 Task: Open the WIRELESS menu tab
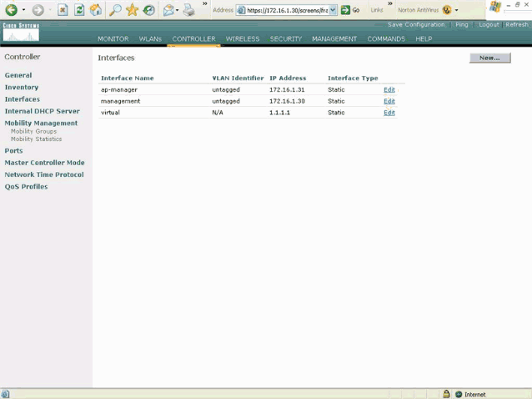point(243,38)
